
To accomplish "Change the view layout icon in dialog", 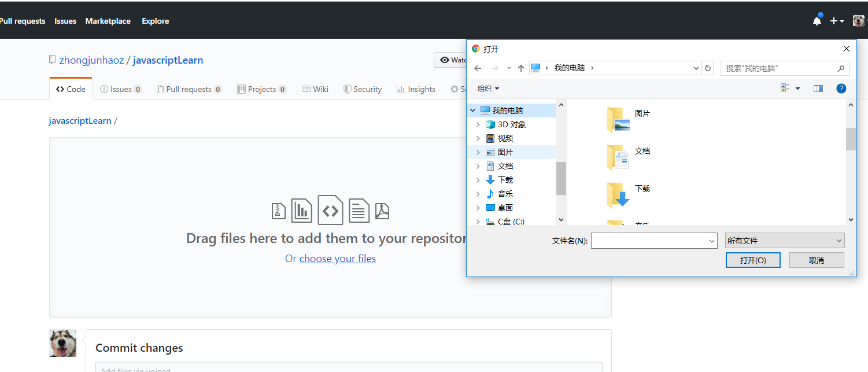I will tap(785, 89).
